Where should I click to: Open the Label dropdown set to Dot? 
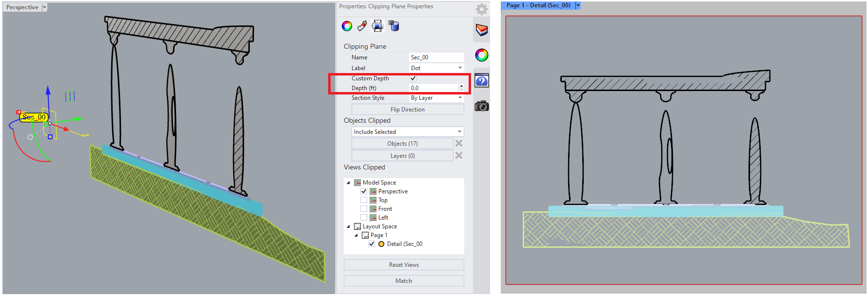[x=436, y=68]
